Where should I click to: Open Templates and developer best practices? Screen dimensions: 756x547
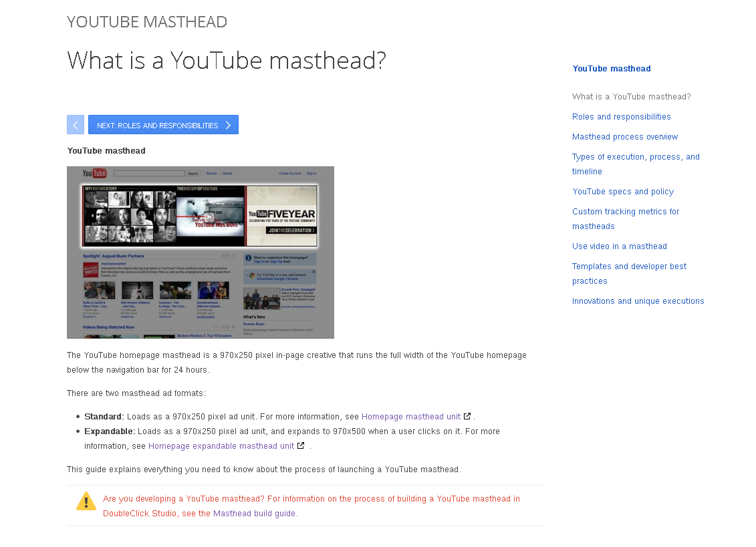629,274
